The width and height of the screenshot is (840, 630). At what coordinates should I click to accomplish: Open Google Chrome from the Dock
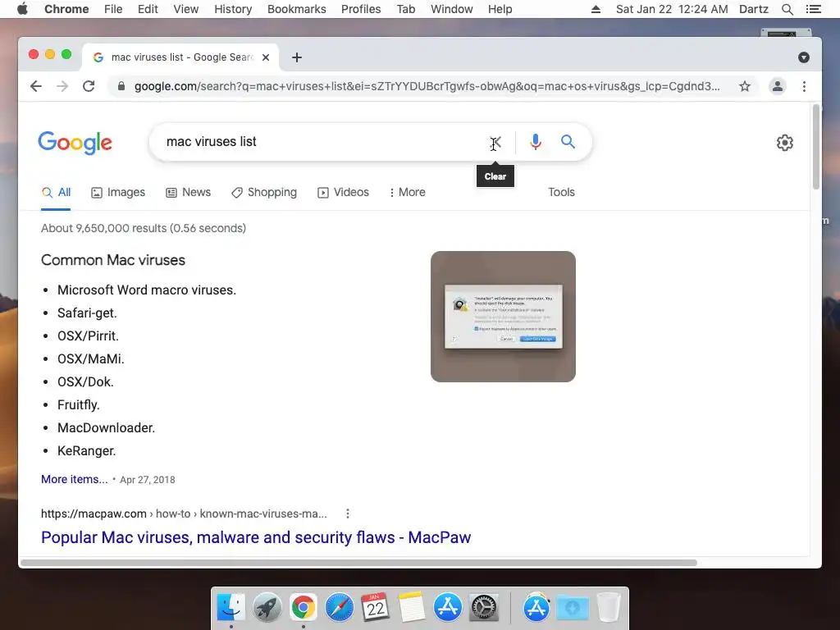[304, 608]
